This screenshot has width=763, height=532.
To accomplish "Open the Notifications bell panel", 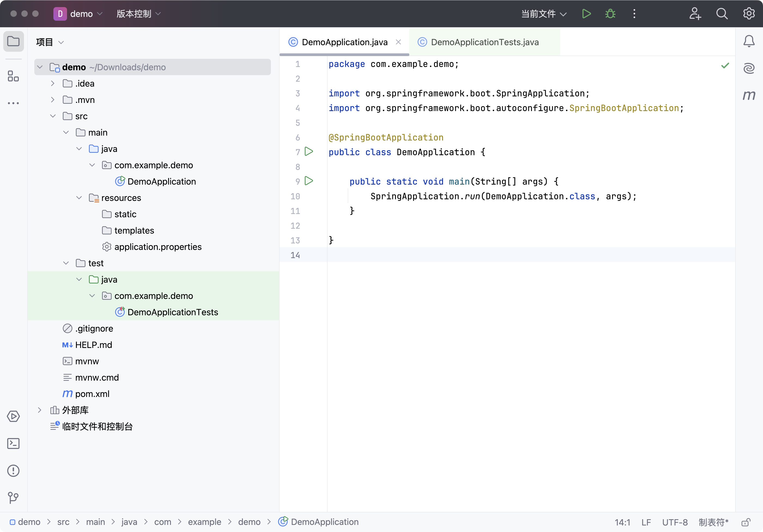I will (x=749, y=41).
